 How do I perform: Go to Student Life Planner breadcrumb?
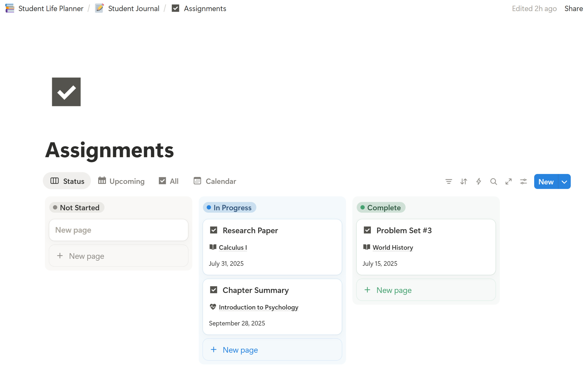(51, 9)
